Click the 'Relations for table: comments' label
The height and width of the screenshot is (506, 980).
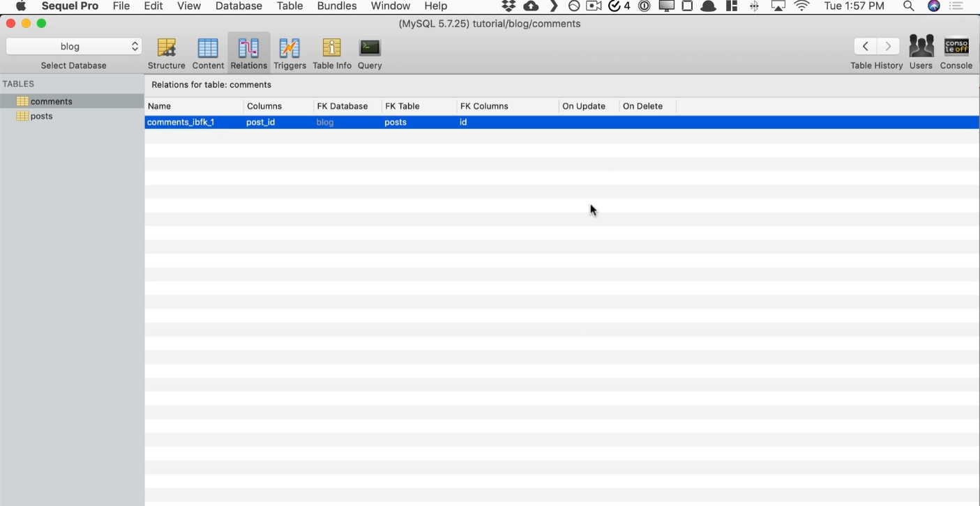click(211, 85)
